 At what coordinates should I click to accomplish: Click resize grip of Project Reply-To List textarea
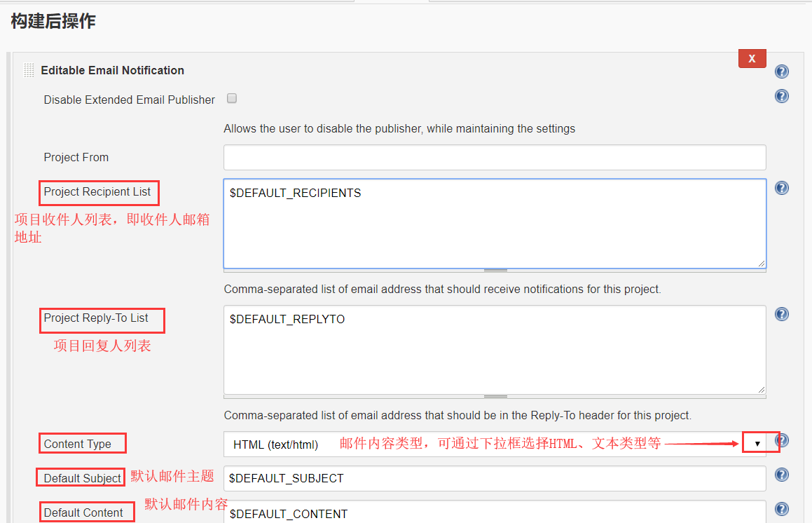click(x=762, y=390)
